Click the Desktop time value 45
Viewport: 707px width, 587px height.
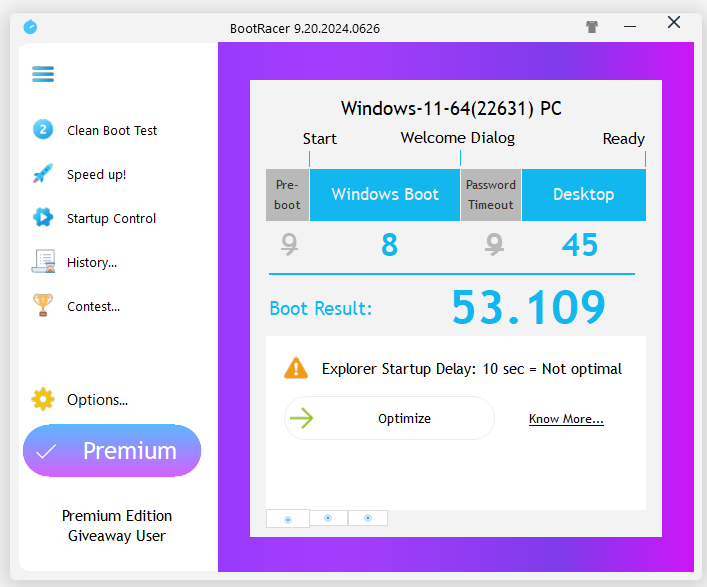point(580,245)
